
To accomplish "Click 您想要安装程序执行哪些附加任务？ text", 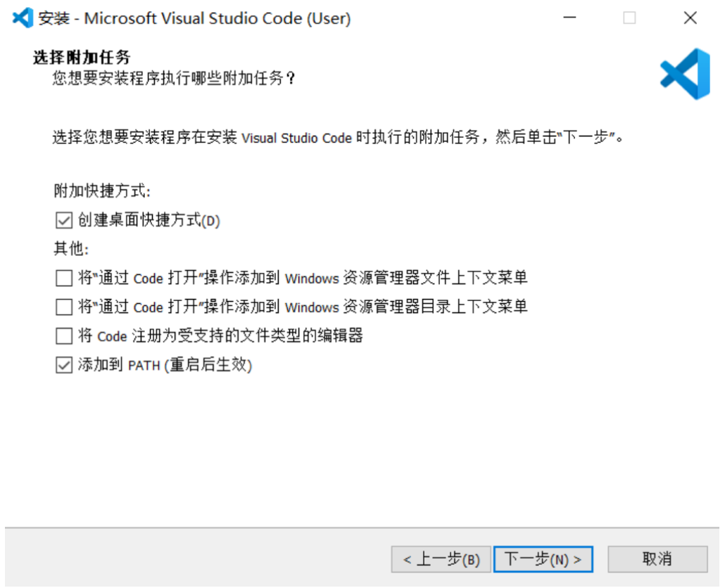I will pos(174,78).
